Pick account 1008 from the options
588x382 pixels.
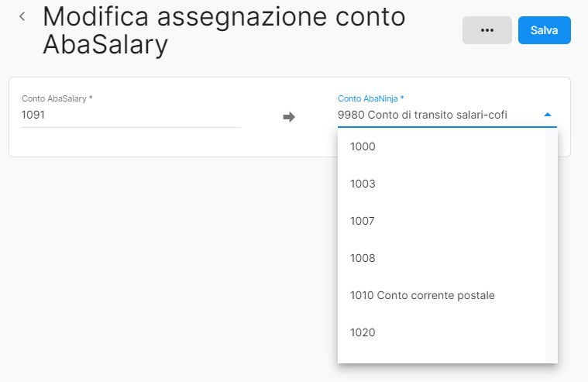(442, 258)
